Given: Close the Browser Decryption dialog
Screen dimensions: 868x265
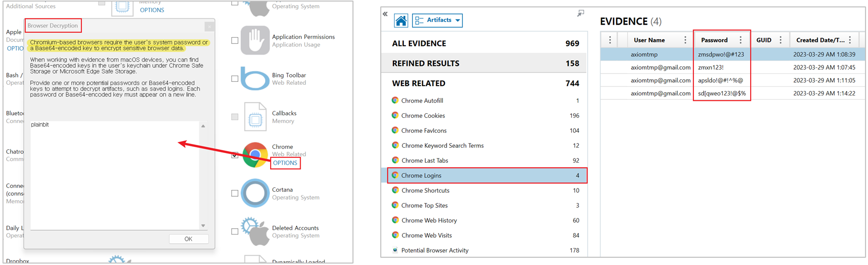Looking at the screenshot, I should [x=209, y=26].
